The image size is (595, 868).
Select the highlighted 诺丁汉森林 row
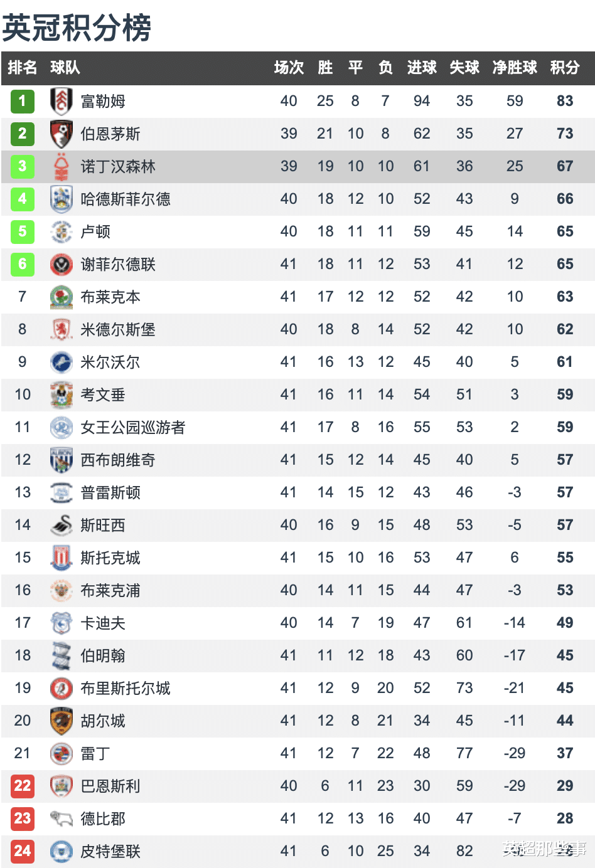click(x=297, y=166)
